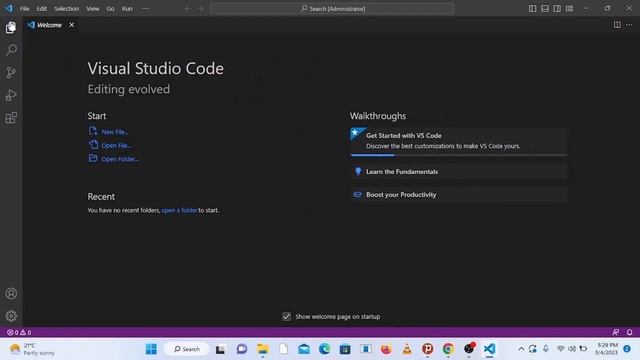Click the feedback icon in status bar
The height and width of the screenshot is (360, 640).
(x=616, y=332)
